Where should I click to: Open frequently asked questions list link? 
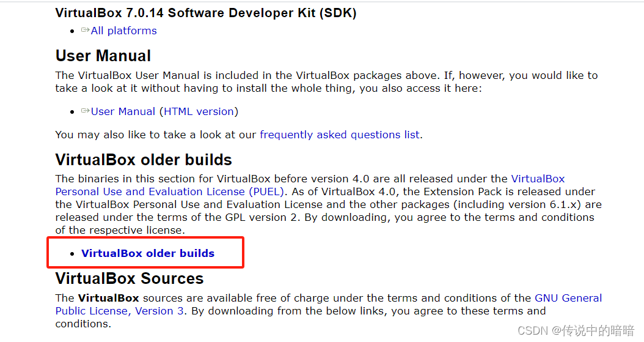(x=340, y=135)
